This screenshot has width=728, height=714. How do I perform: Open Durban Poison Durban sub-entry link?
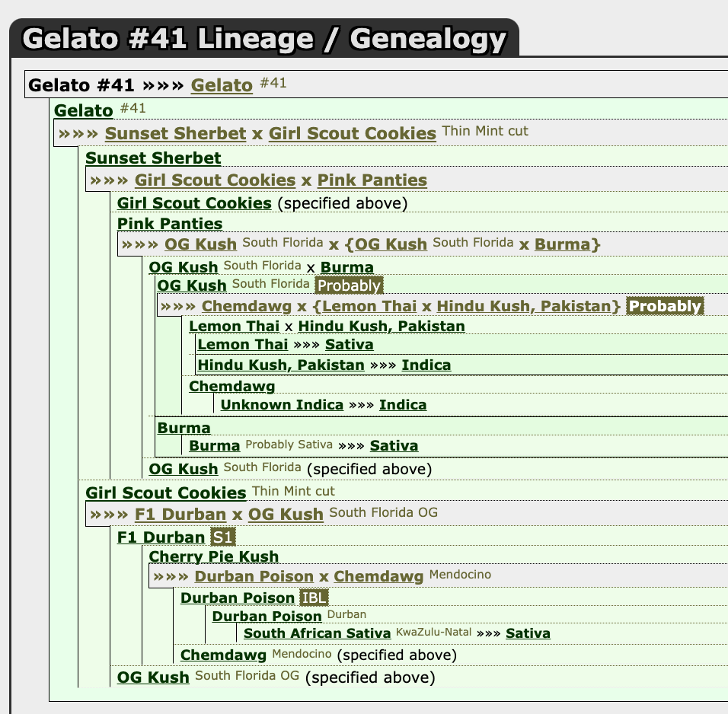tap(267, 616)
